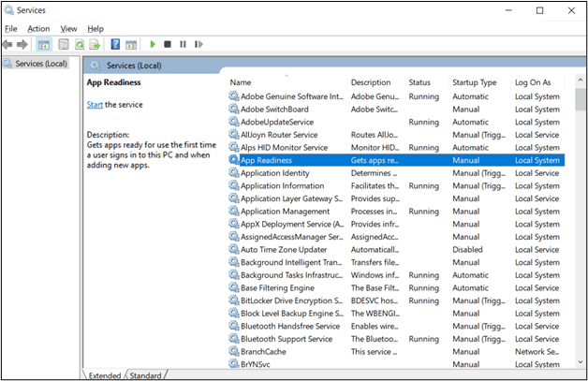Click the Export List toolbar icon
Viewport: 588px width, 381px height.
(94, 44)
